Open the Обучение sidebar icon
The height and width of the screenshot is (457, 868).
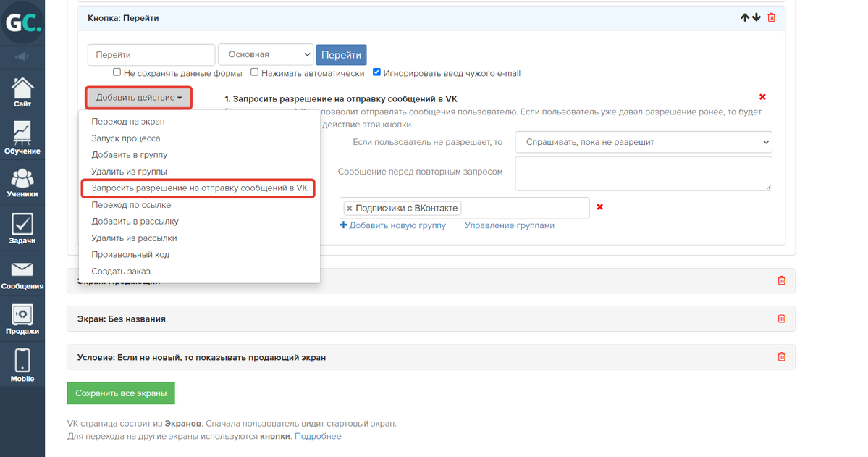tap(22, 137)
